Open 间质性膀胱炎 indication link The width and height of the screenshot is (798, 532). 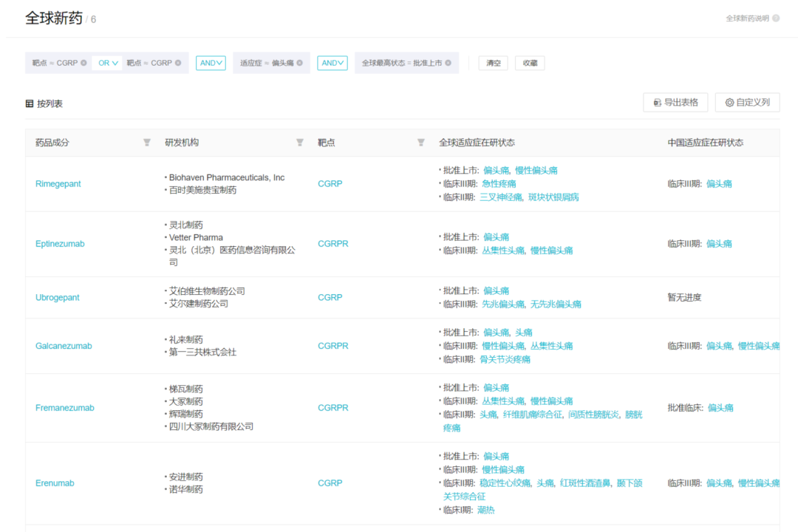pos(593,415)
